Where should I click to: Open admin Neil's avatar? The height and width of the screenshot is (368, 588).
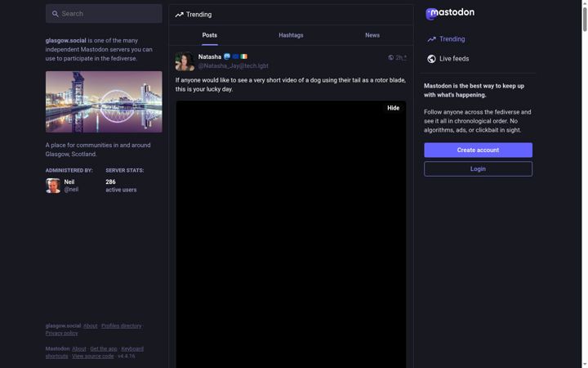click(53, 186)
